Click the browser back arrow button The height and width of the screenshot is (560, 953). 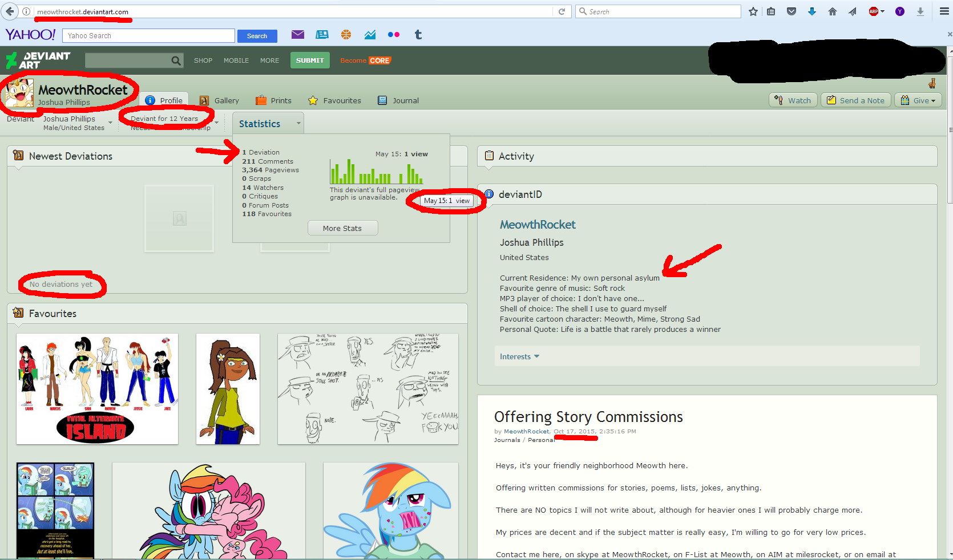pyautogui.click(x=10, y=11)
